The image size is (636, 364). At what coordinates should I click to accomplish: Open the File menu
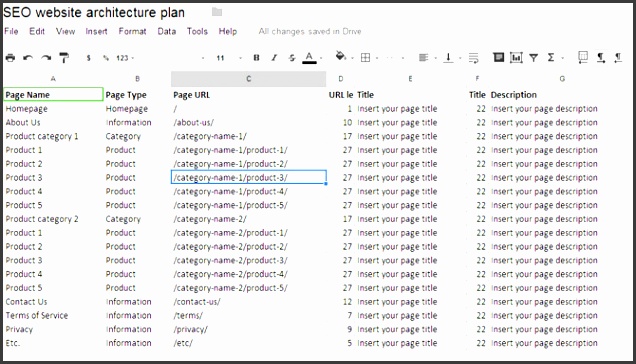pyautogui.click(x=11, y=31)
